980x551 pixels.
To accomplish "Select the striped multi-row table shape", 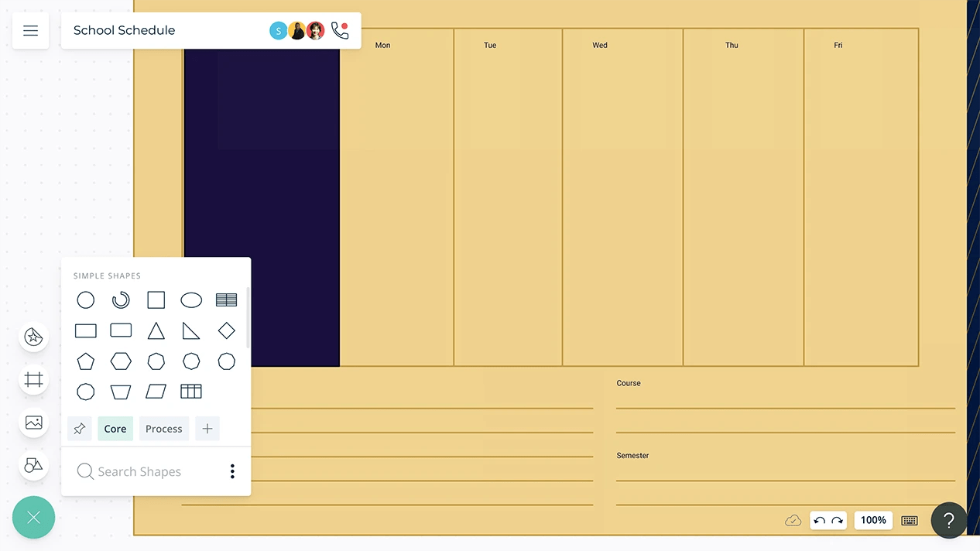I will click(x=227, y=300).
